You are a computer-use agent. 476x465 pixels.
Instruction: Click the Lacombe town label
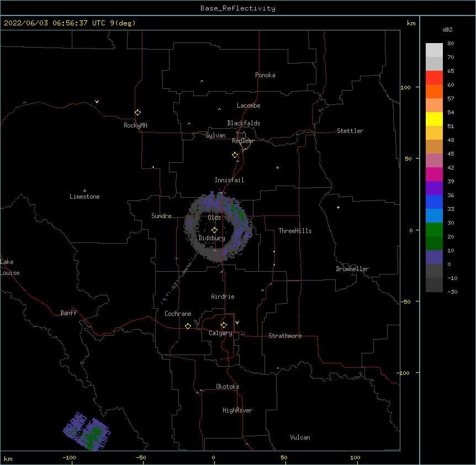(x=248, y=105)
